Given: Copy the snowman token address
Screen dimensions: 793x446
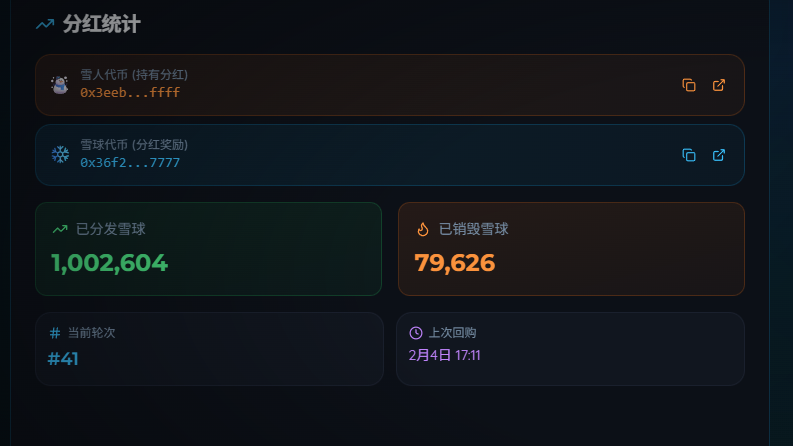Looking at the screenshot, I should pyautogui.click(x=688, y=85).
